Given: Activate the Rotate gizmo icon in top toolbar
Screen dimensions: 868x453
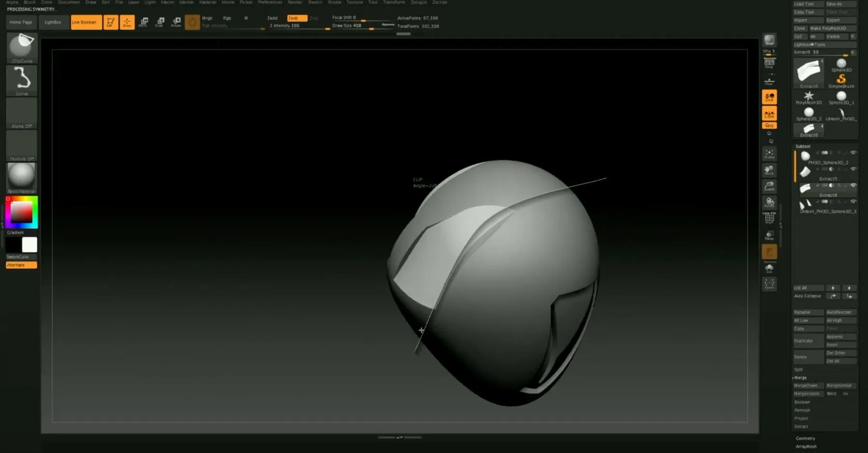Looking at the screenshot, I should coord(176,22).
